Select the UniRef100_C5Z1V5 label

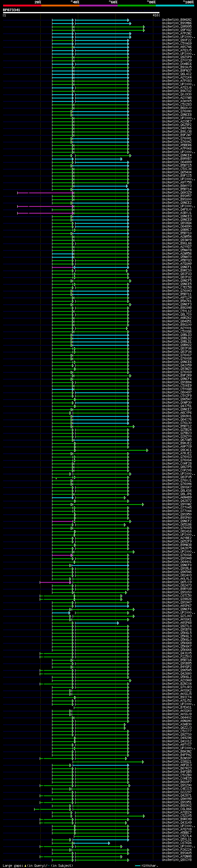(177, 816)
